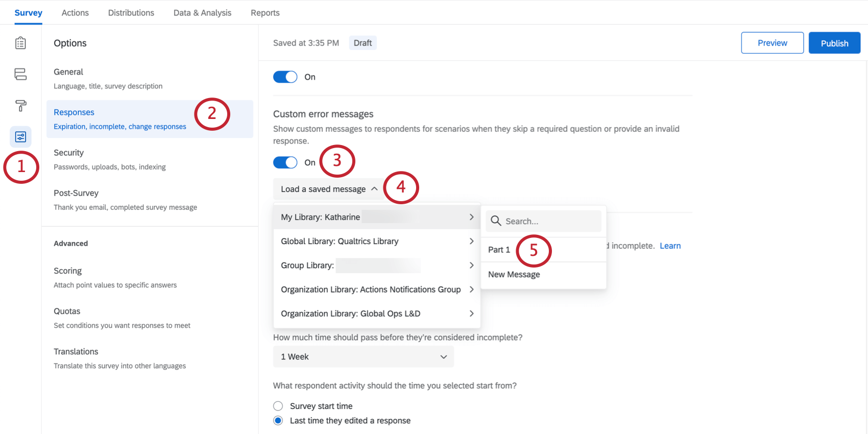Image resolution: width=868 pixels, height=434 pixels.
Task: Toggle off Custom error messages switch
Action: 285,162
